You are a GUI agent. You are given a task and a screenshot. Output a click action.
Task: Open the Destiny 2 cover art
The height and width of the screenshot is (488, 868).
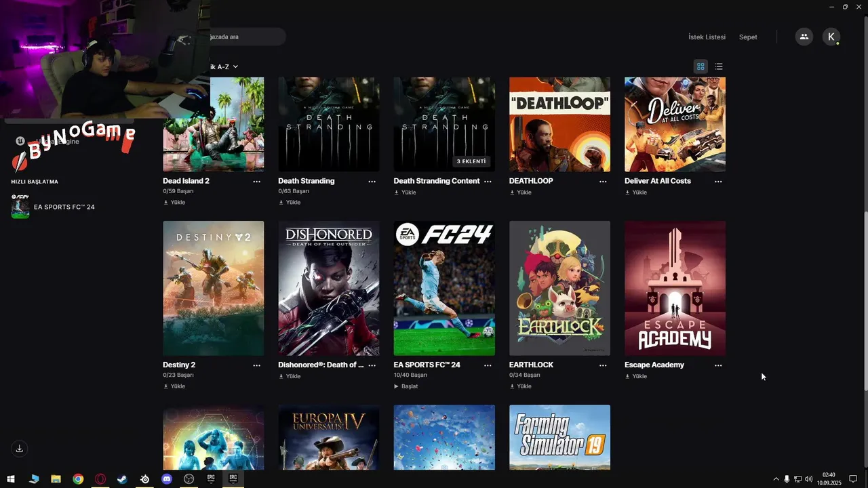pyautogui.click(x=214, y=288)
